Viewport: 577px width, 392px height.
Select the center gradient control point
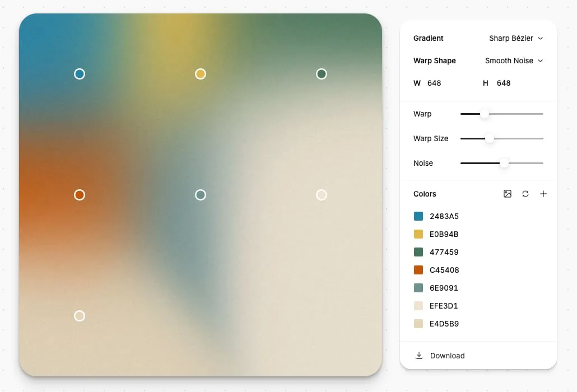pos(200,195)
